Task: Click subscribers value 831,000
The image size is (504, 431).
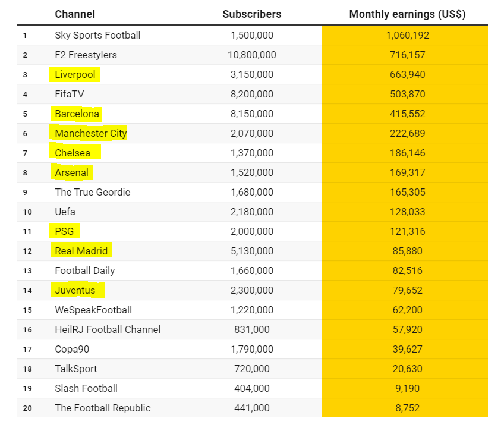Action: pos(251,329)
